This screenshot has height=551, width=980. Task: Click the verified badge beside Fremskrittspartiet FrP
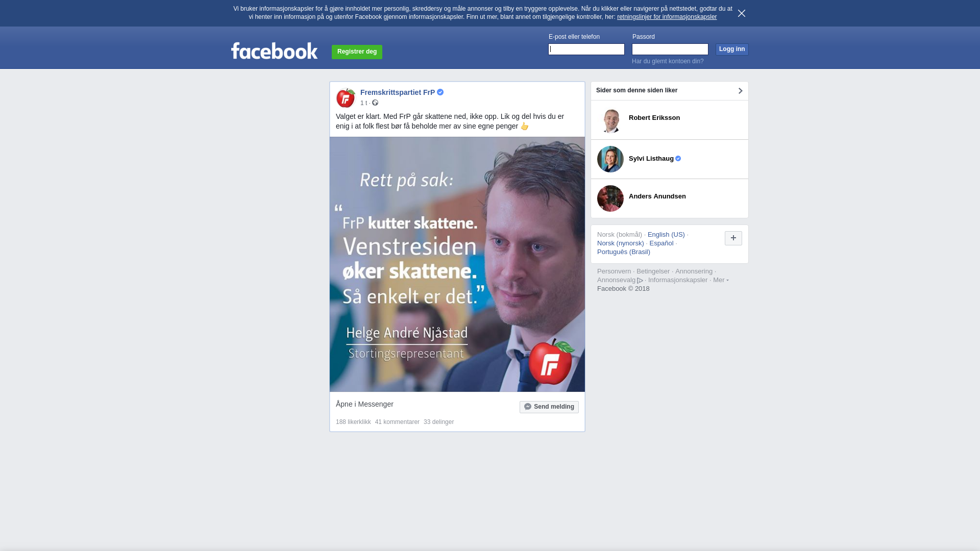tap(440, 92)
